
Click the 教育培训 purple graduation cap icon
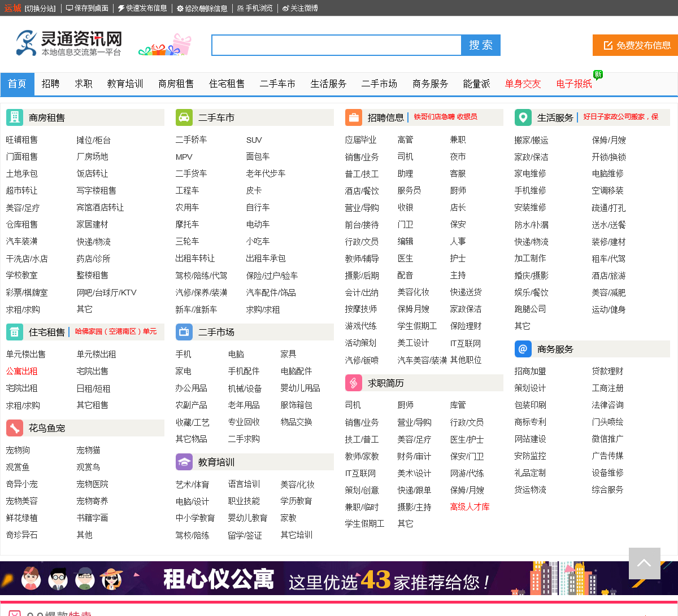(184, 462)
